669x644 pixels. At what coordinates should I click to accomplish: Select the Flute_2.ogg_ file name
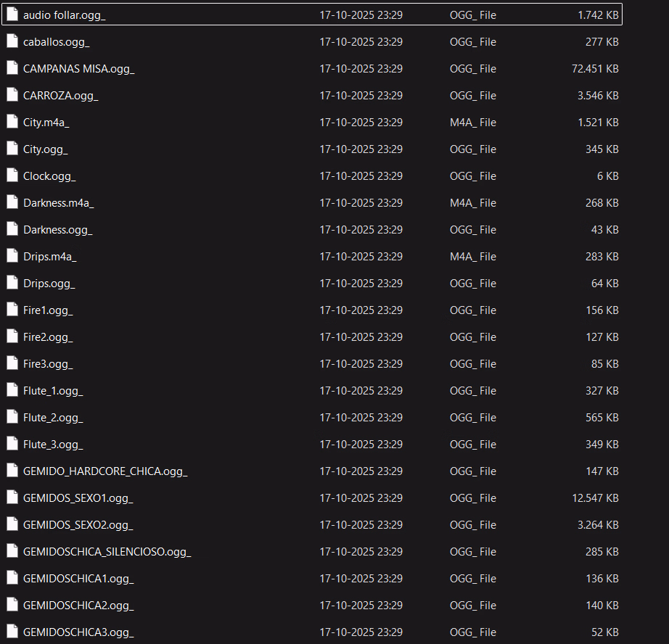(53, 418)
